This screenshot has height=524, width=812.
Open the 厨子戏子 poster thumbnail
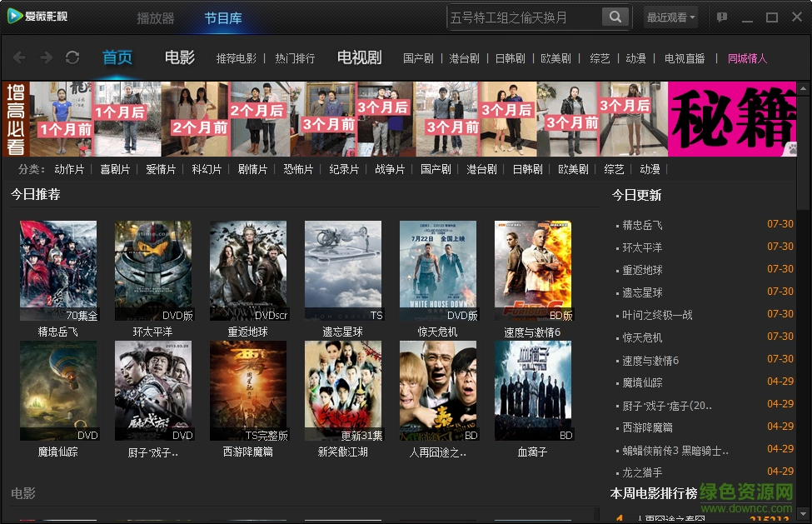(x=153, y=391)
